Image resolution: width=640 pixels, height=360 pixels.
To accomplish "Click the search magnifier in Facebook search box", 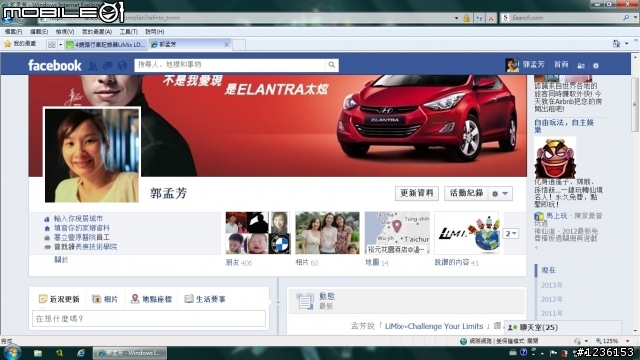I will [x=332, y=65].
